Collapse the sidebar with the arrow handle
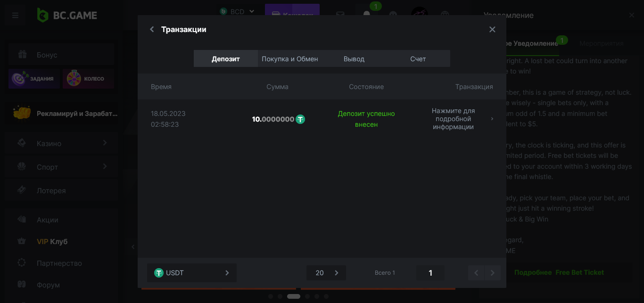This screenshot has height=303, width=644. click(133, 247)
